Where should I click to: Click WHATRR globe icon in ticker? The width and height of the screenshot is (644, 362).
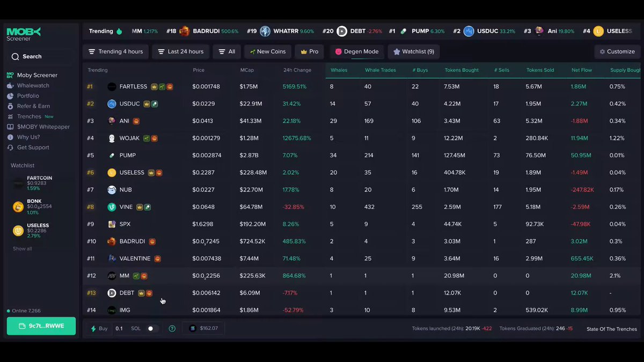point(265,31)
